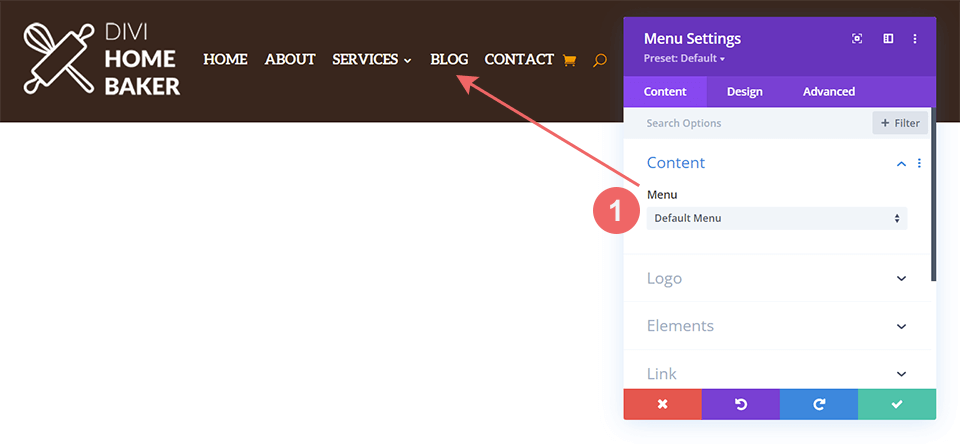Toggle the fullscreen expand modal icon
The width and height of the screenshot is (960, 448).
pos(857,39)
